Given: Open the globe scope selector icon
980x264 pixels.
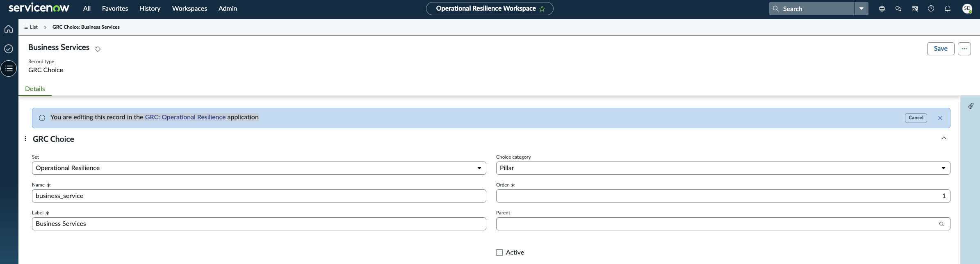Looking at the screenshot, I should coord(882,9).
